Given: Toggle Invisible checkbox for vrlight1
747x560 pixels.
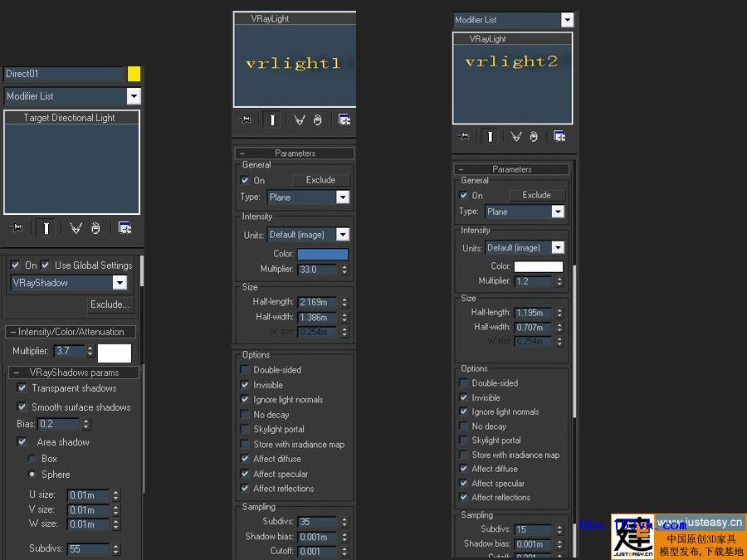Looking at the screenshot, I should (x=245, y=384).
